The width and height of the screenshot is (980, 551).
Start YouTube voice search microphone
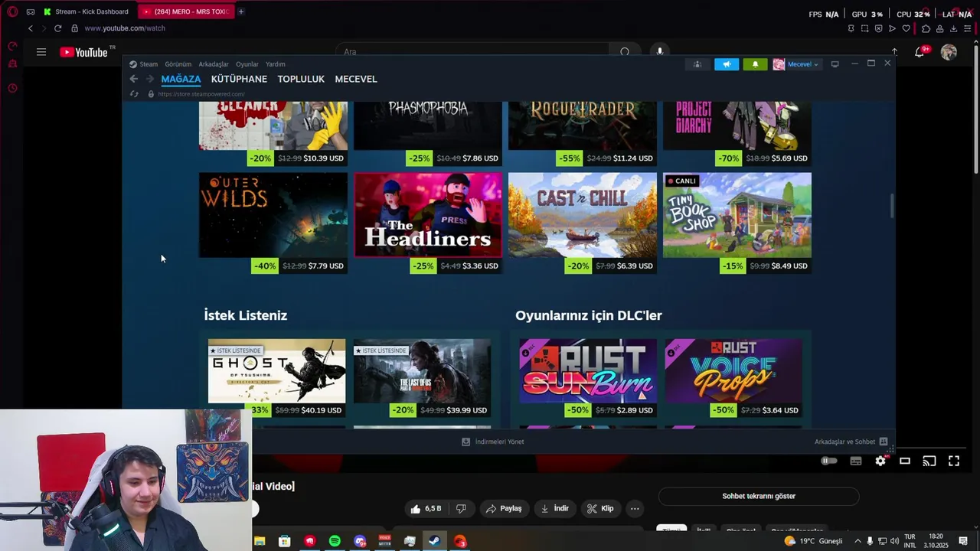click(x=660, y=52)
